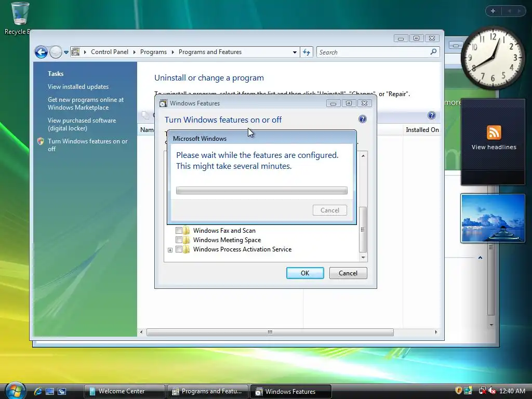
Task: Click the analog Clock gadget
Action: (493, 58)
